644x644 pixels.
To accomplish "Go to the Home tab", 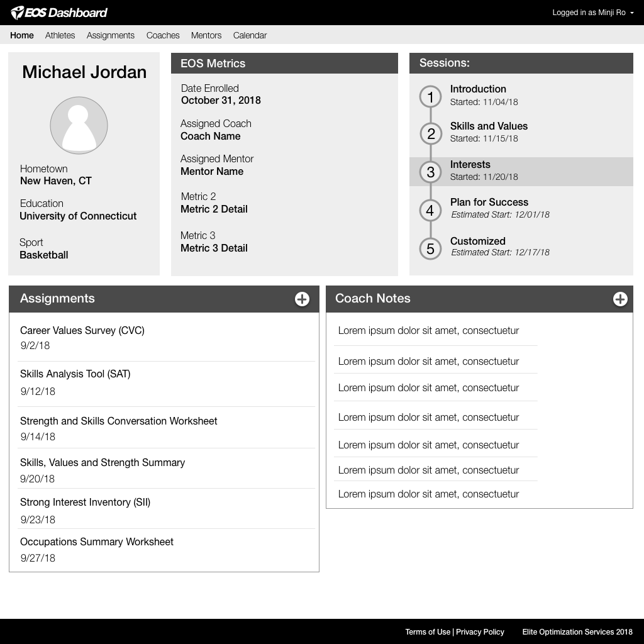I will pos(22,35).
